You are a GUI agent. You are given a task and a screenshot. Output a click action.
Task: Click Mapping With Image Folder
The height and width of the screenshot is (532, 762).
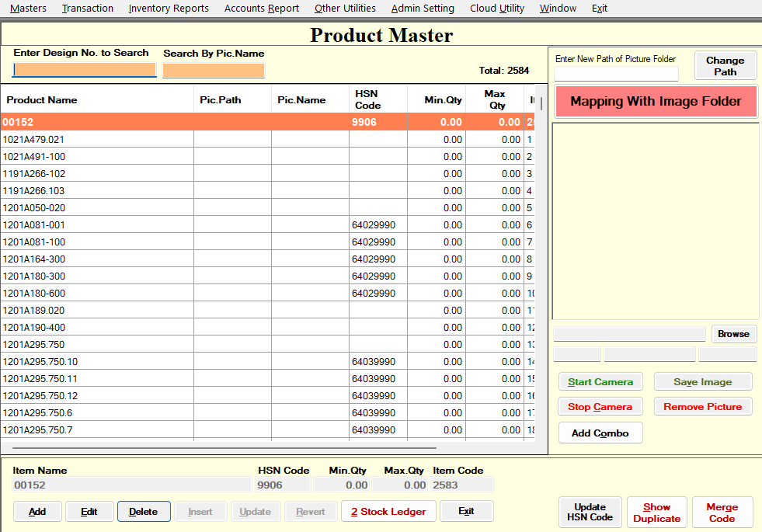(x=655, y=101)
